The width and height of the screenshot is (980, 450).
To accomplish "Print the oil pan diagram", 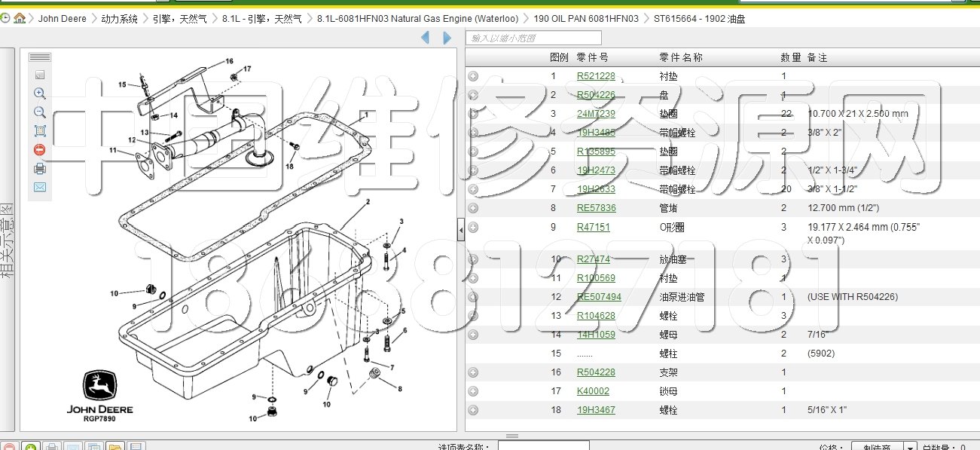I will [40, 169].
